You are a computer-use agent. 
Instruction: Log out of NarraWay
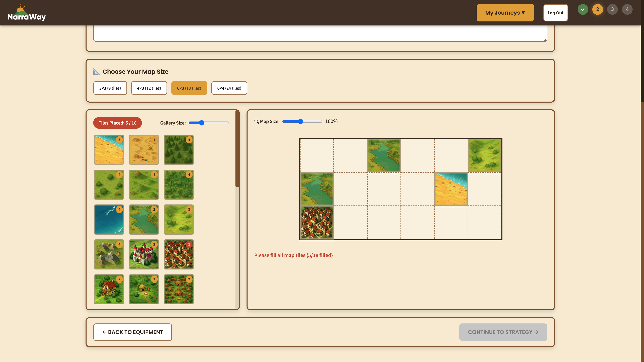(556, 13)
